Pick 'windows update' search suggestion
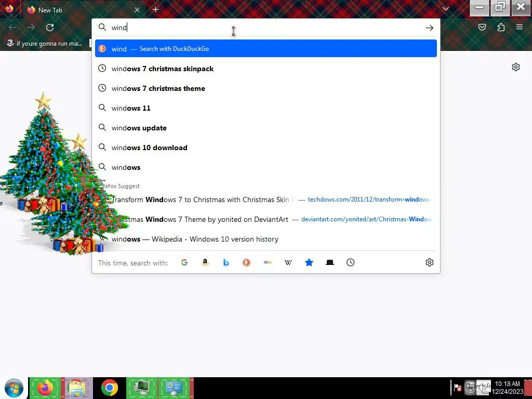 coord(266,128)
